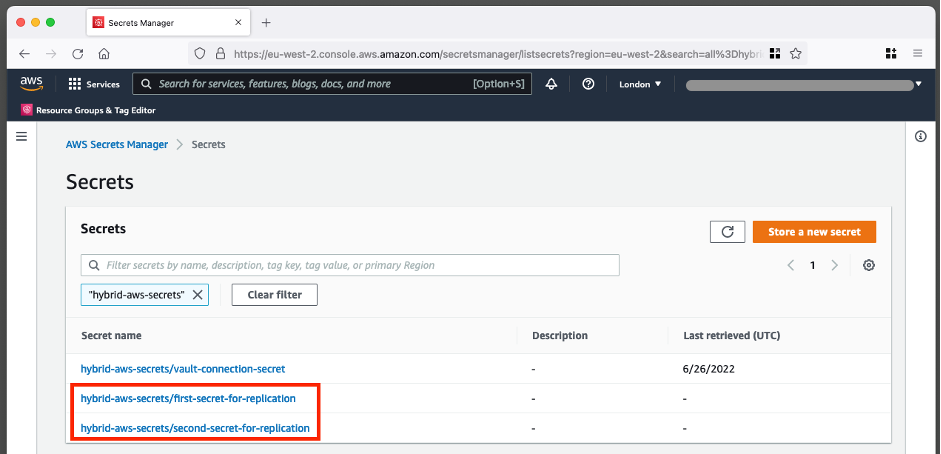
Task: Select page number 1 in pagination
Action: tap(813, 265)
